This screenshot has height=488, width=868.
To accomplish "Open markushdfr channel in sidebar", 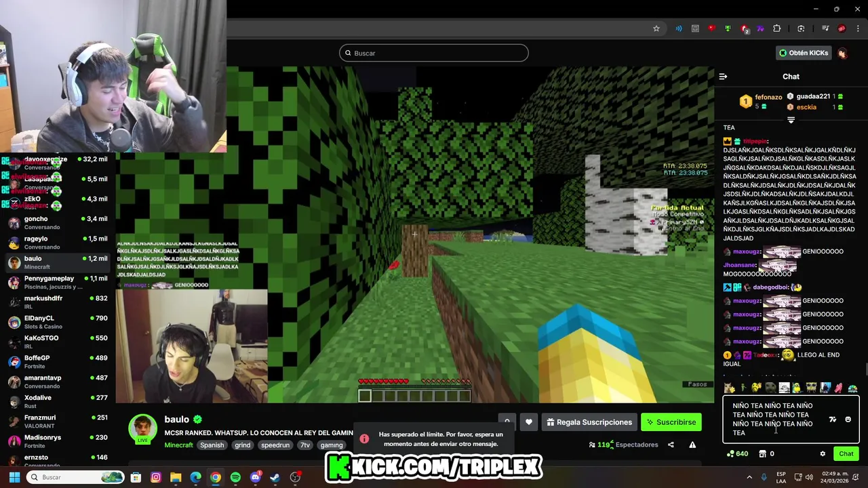I will point(56,302).
